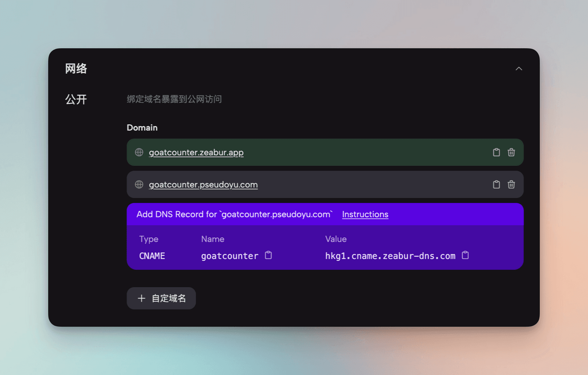Click the 公开 label
Screen dimensions: 588x375
pos(76,99)
